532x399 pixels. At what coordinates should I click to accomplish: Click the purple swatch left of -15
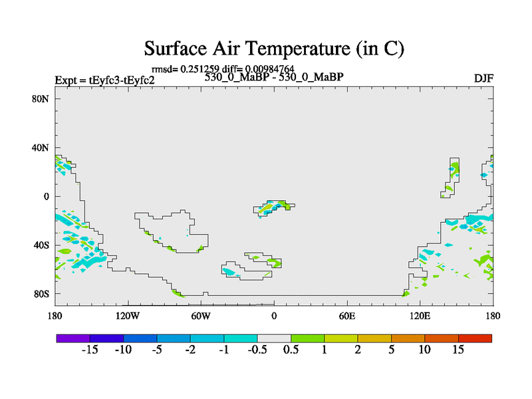click(x=73, y=338)
